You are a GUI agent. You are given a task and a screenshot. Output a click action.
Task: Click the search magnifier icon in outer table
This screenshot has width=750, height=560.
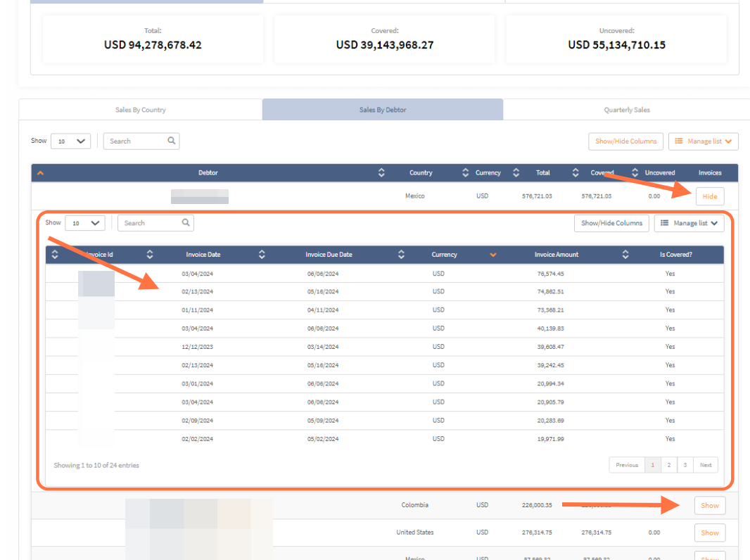click(x=172, y=141)
